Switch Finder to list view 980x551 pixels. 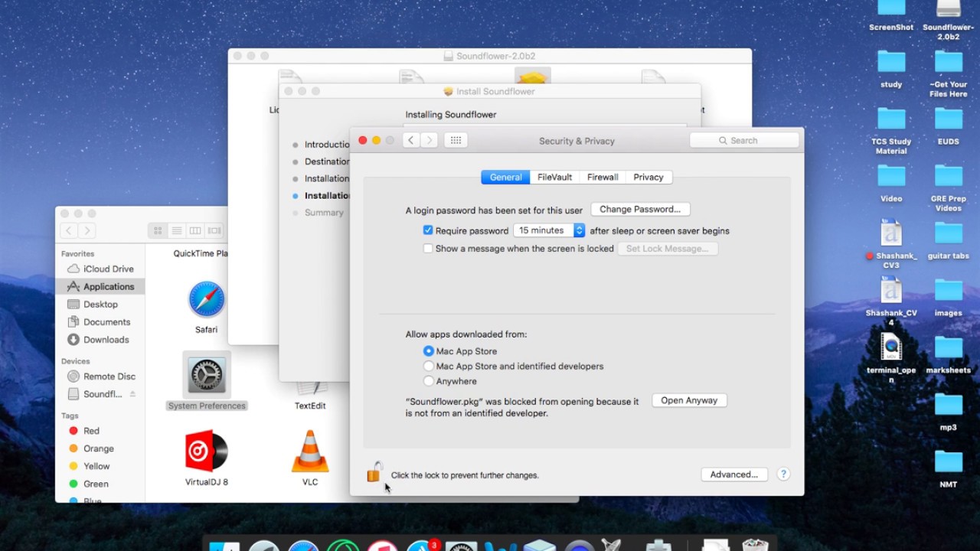click(177, 230)
